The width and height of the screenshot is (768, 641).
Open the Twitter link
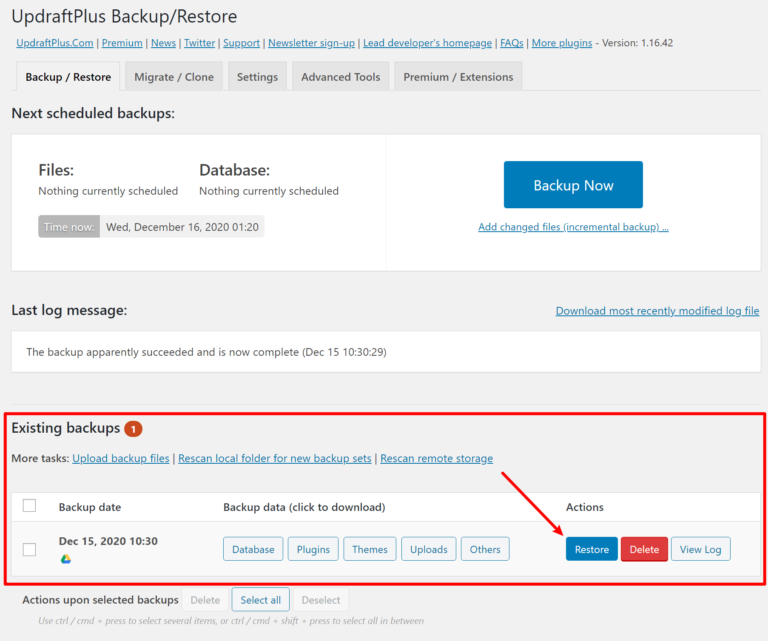[199, 43]
